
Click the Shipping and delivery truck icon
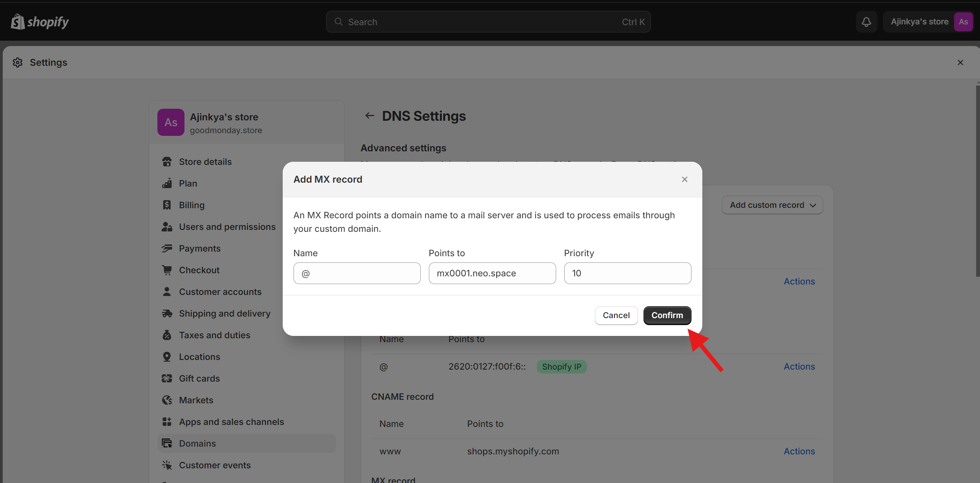point(167,313)
